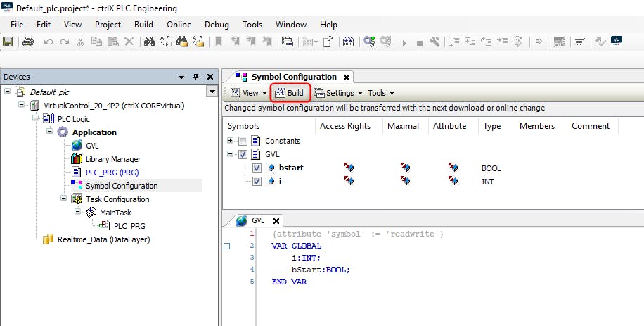The width and height of the screenshot is (644, 326).
Task: Open the Project menu
Action: point(108,24)
